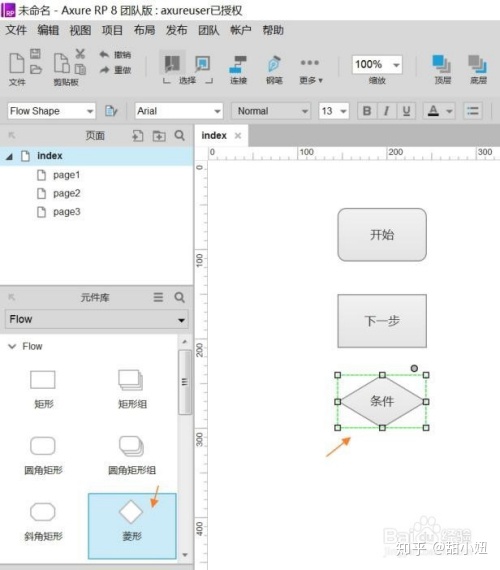The height and width of the screenshot is (570, 500).
Task: Open the 文件 menu
Action: coord(16,30)
